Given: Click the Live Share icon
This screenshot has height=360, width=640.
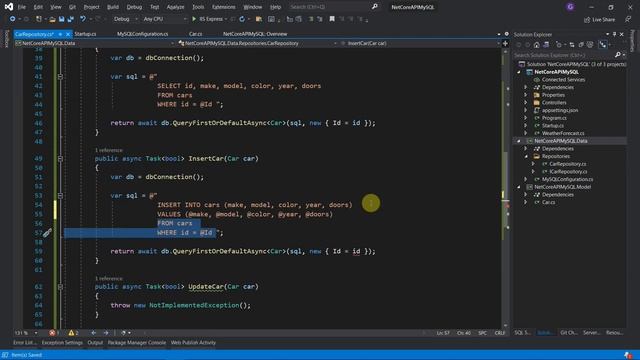Looking at the screenshot, I should (587, 20).
